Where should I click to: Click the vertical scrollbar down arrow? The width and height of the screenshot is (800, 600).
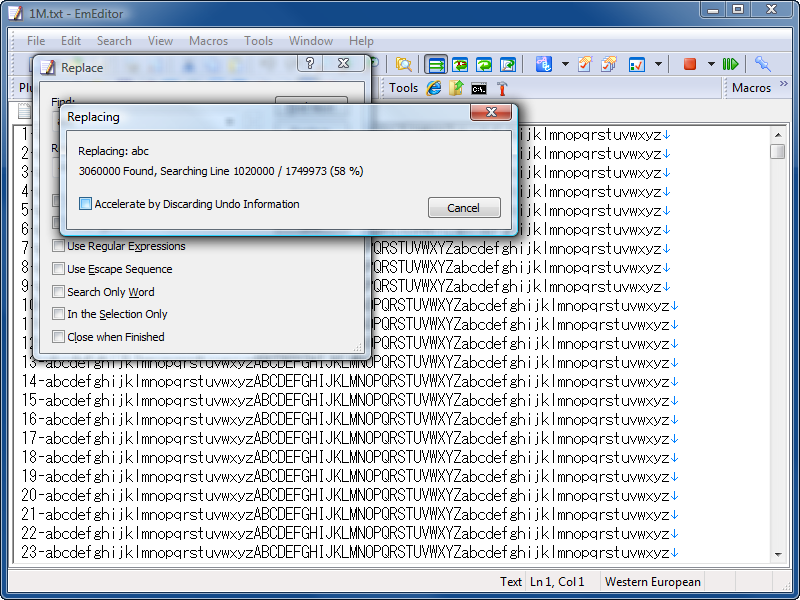(x=778, y=555)
